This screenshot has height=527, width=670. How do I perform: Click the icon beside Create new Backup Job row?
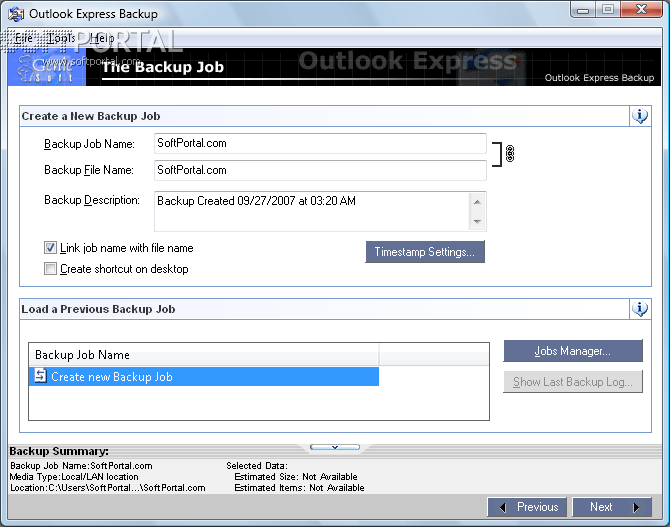[41, 376]
